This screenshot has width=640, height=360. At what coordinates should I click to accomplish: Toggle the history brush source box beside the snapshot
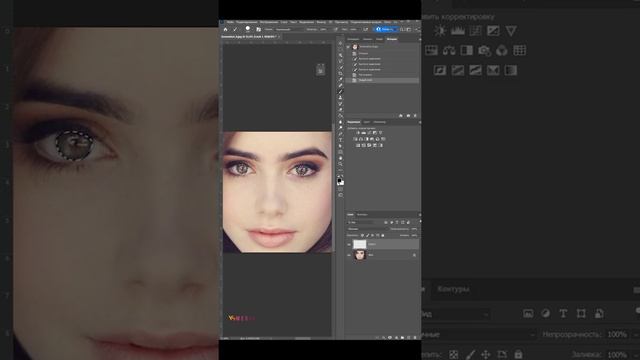[x=348, y=47]
